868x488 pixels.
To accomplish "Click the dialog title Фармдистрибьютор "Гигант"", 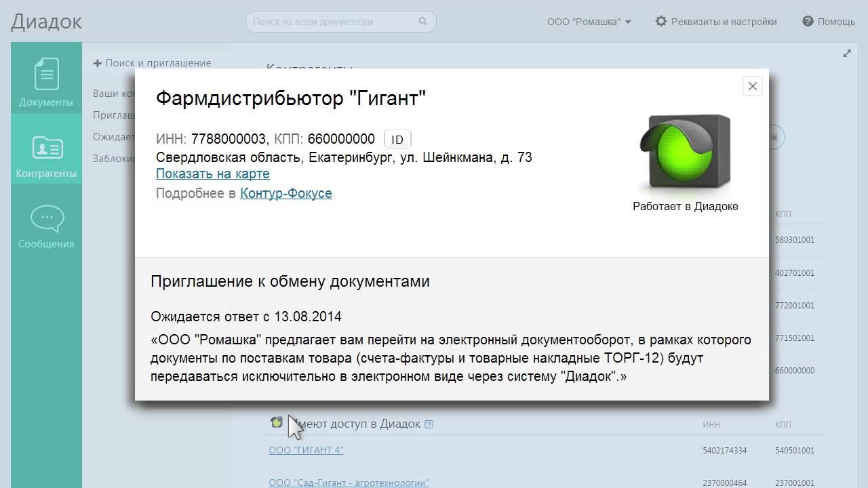I will click(x=291, y=99).
